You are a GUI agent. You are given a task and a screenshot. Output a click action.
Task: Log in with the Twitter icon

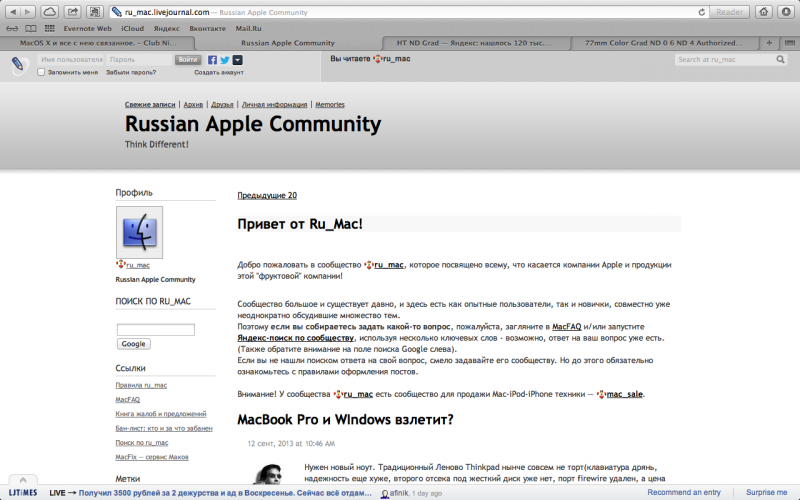[224, 60]
